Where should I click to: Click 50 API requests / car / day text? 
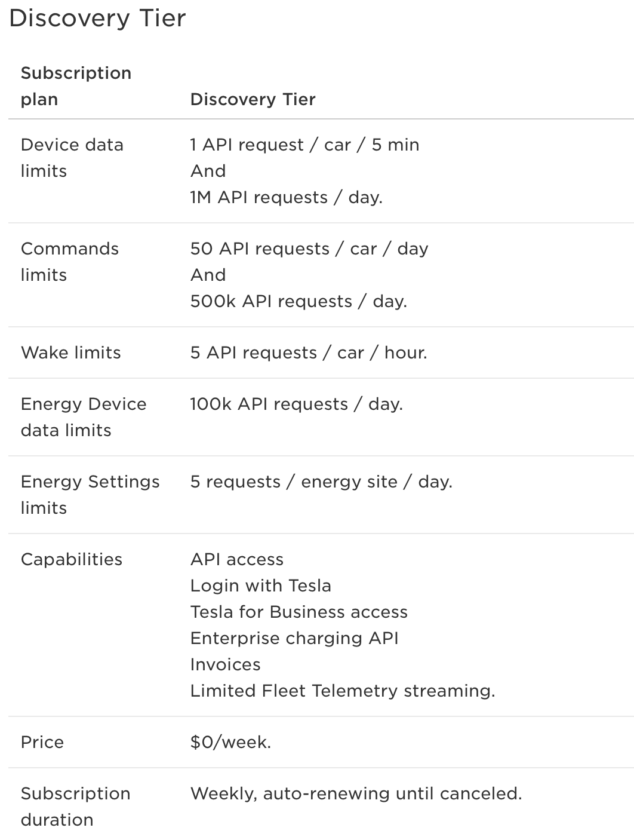pyautogui.click(x=309, y=249)
